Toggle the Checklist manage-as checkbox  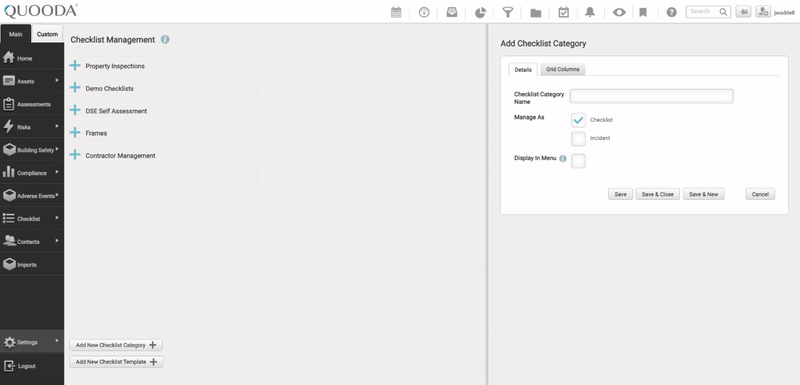point(578,120)
